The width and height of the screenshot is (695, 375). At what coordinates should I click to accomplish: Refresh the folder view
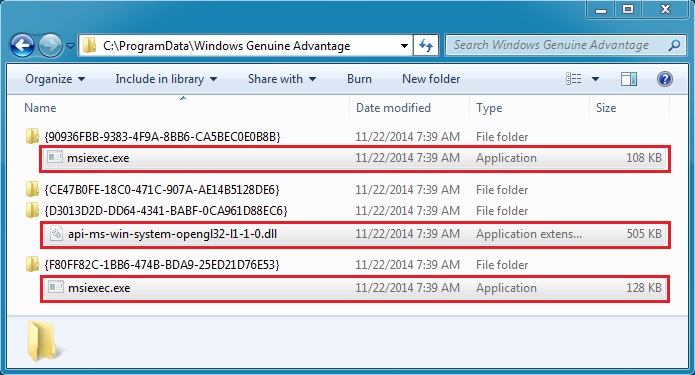coord(426,45)
